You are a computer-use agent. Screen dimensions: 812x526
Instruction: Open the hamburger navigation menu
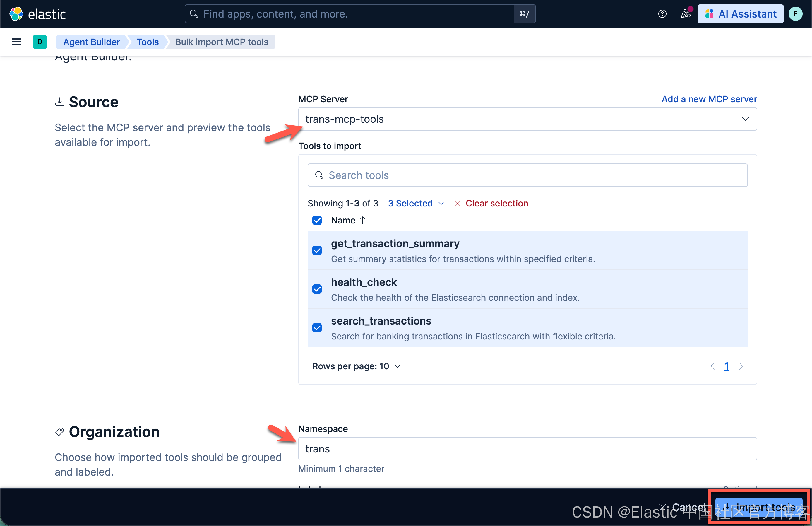pos(16,42)
